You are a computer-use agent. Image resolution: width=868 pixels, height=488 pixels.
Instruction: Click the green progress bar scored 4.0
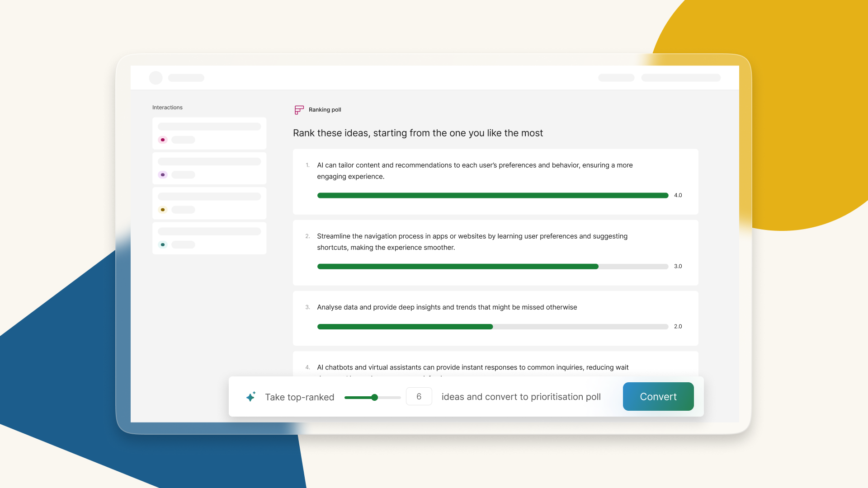pyautogui.click(x=493, y=195)
